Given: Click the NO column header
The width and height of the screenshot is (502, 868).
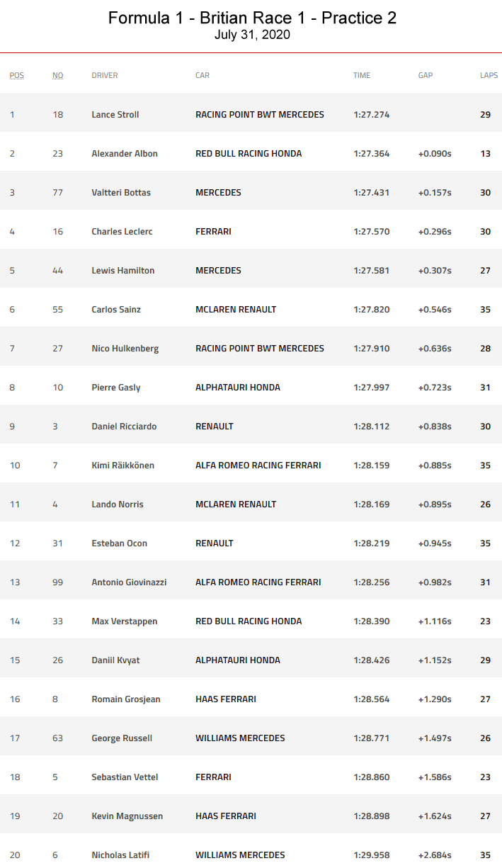Looking at the screenshot, I should pos(57,75).
